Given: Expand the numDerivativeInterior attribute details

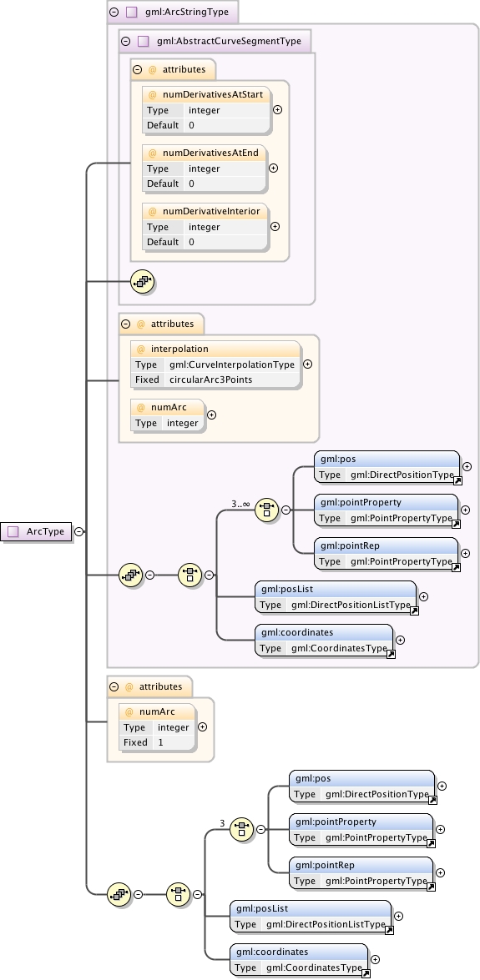Looking at the screenshot, I should [275, 226].
